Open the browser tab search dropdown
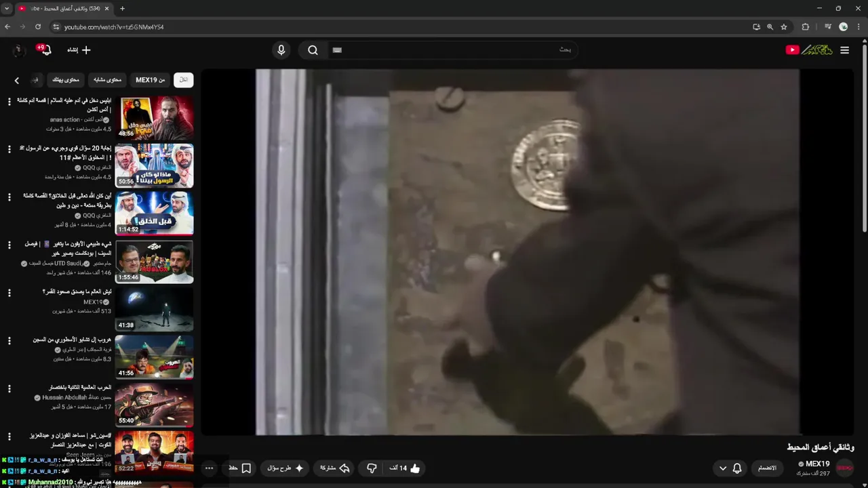The image size is (868, 488). coord(7,9)
